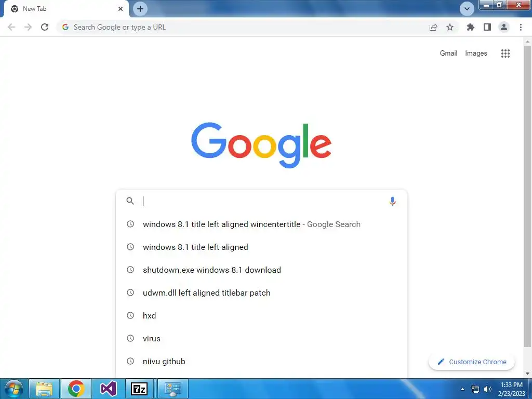Close the New Tab tab
The width and height of the screenshot is (532, 399).
pyautogui.click(x=121, y=9)
